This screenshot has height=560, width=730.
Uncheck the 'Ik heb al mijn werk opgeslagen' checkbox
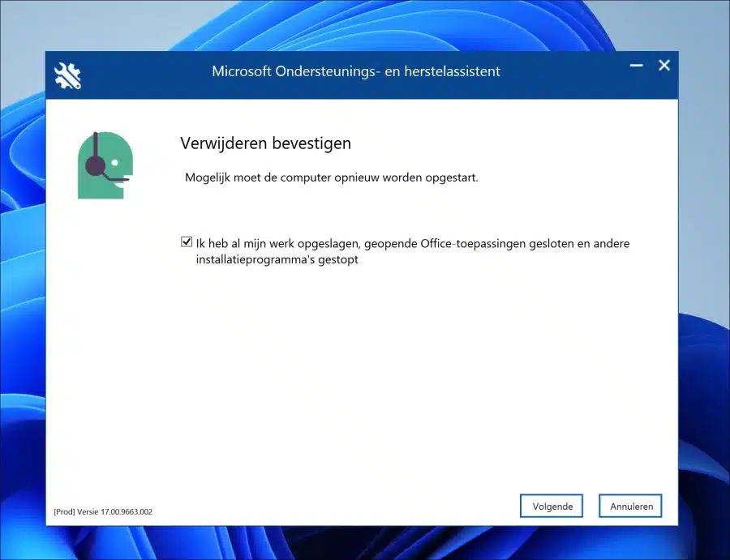(187, 242)
